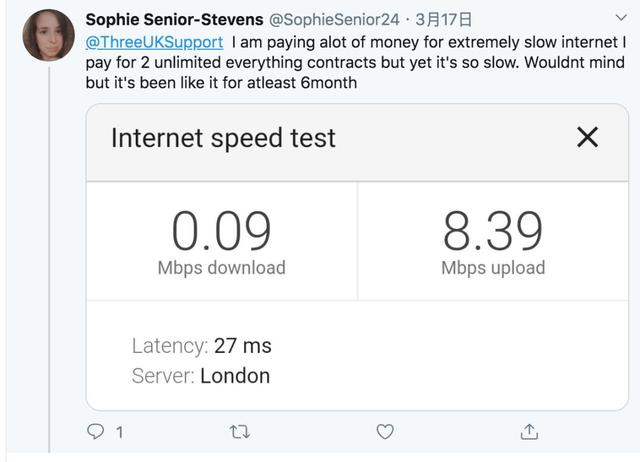640x462 pixels.
Task: Select the Internet speed test title
Action: pyautogui.click(x=223, y=138)
